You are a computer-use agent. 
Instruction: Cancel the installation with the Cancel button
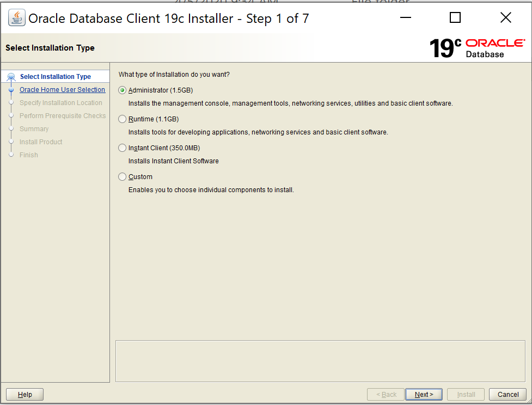coord(507,395)
